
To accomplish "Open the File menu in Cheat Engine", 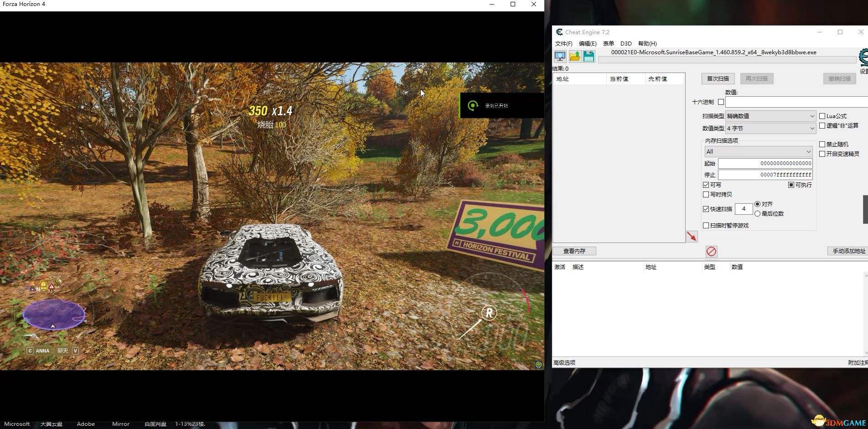I will click(x=564, y=44).
